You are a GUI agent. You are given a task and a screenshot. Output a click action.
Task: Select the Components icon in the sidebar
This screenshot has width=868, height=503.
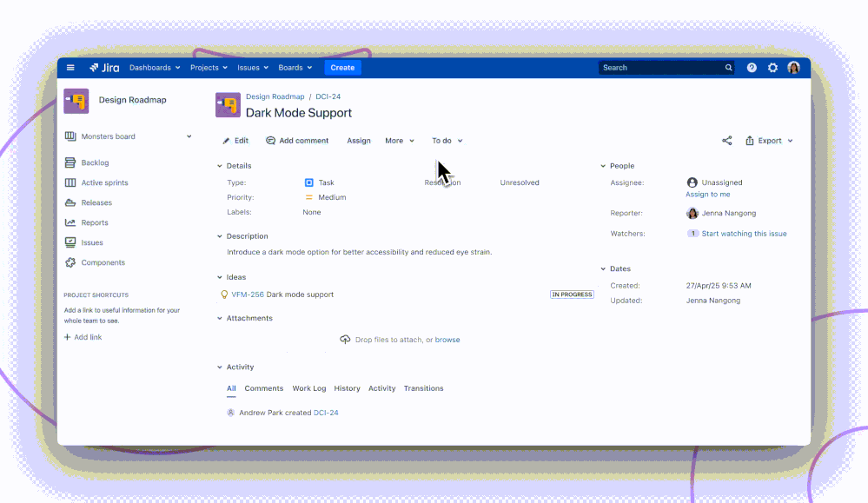70,262
